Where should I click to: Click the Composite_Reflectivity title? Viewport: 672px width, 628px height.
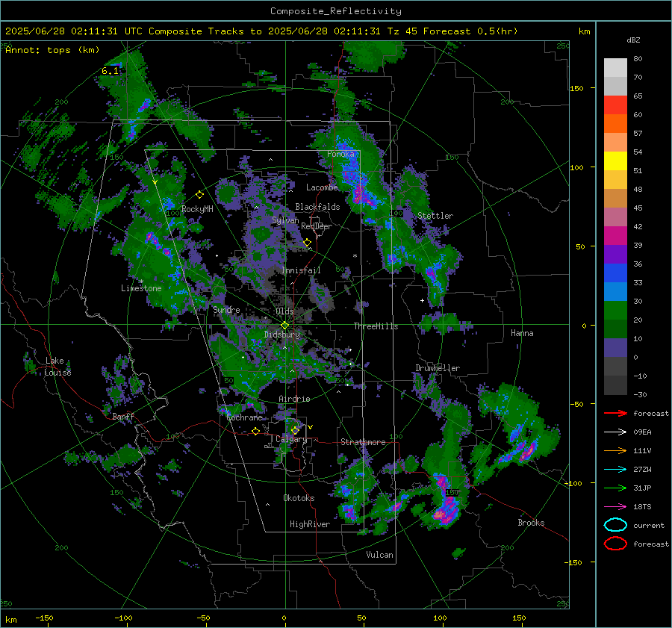335,11
